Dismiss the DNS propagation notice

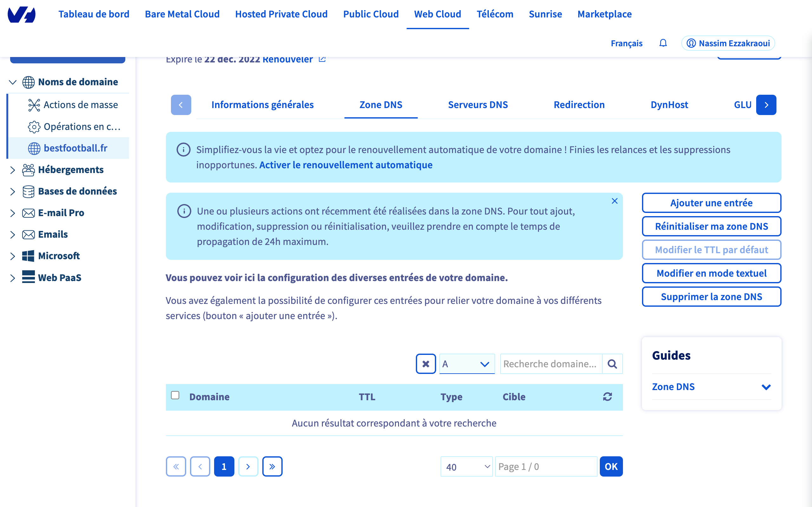pyautogui.click(x=614, y=201)
